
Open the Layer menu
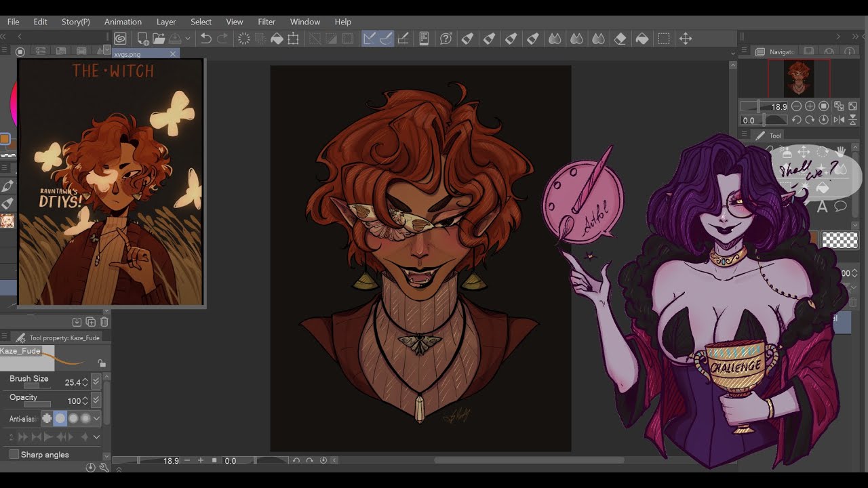coord(166,22)
